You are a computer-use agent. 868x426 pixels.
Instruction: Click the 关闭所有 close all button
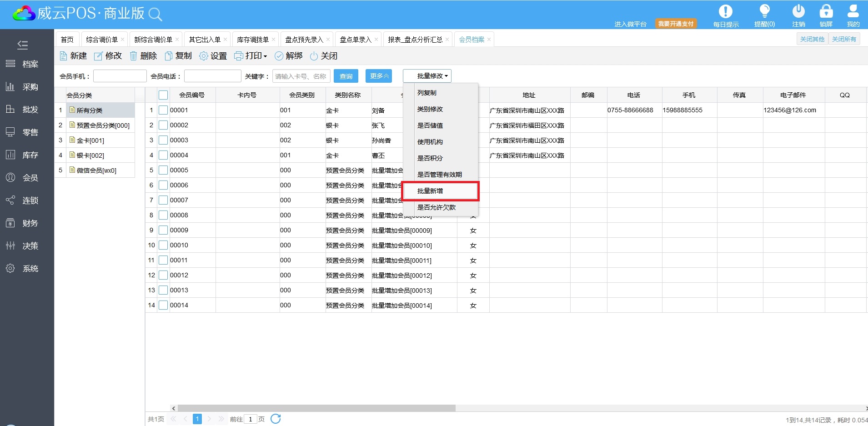click(x=844, y=39)
